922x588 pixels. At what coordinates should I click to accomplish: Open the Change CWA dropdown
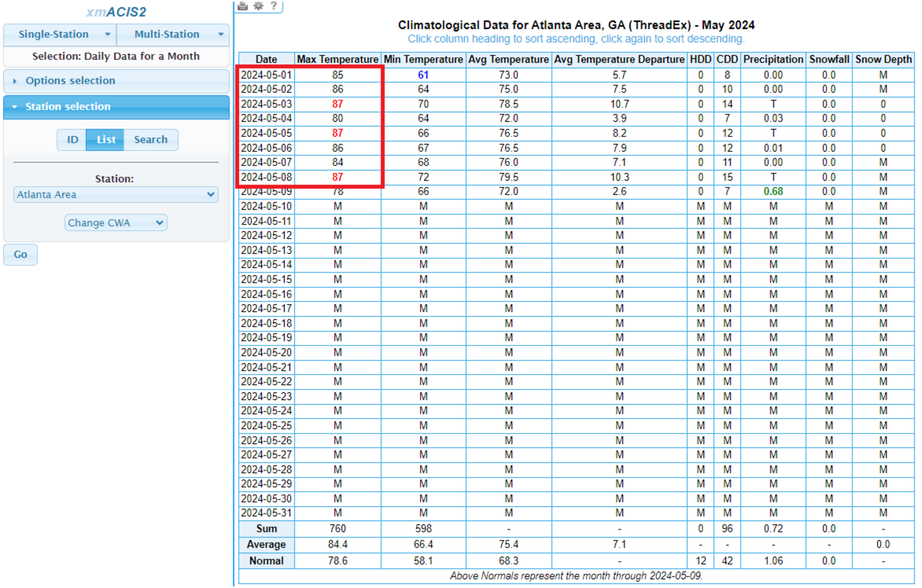[116, 223]
